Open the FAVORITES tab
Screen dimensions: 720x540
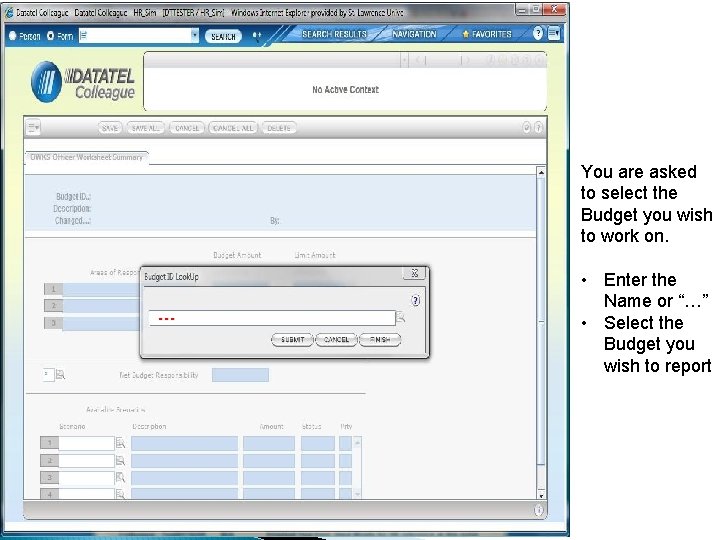[487, 34]
